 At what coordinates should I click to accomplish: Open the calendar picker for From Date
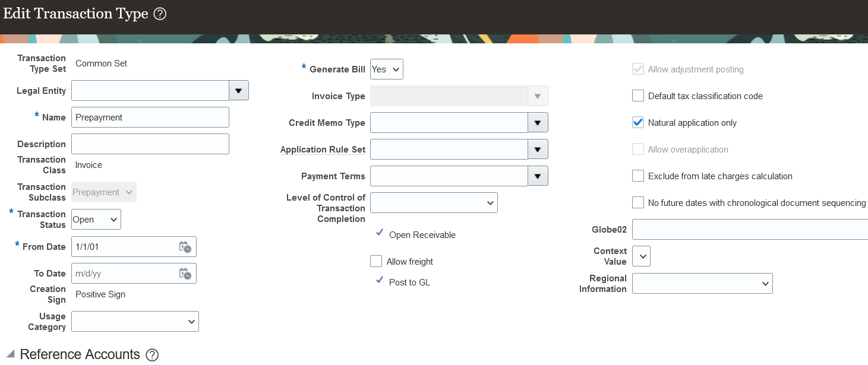point(185,246)
